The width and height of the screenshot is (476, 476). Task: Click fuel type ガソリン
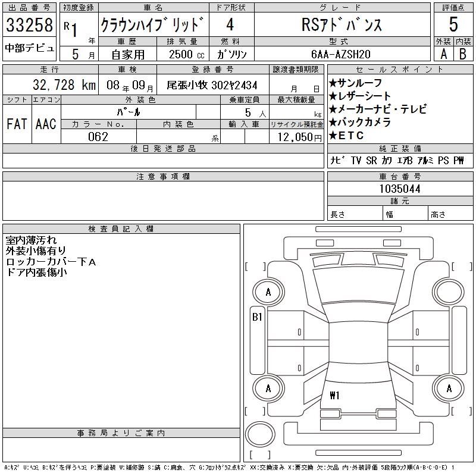pyautogui.click(x=231, y=54)
